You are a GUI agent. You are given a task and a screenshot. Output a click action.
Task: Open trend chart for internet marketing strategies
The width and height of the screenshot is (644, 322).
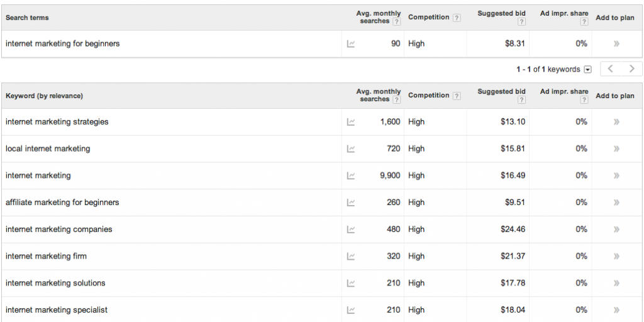351,122
